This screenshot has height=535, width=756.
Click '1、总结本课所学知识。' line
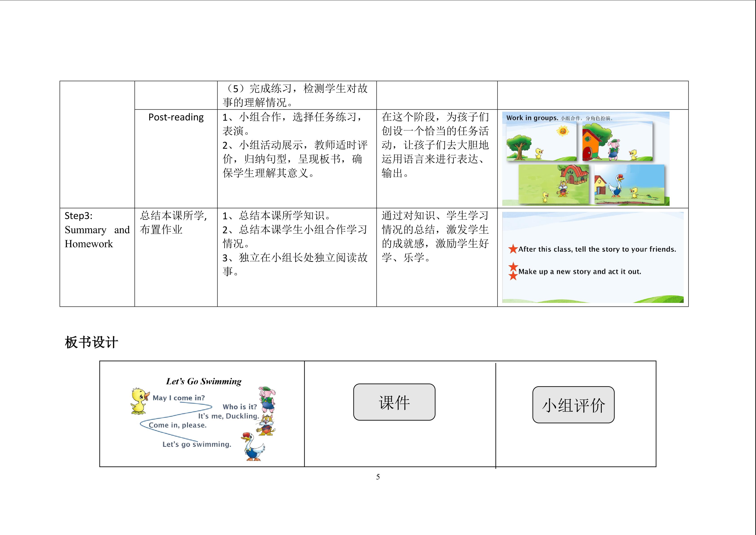pos(277,216)
